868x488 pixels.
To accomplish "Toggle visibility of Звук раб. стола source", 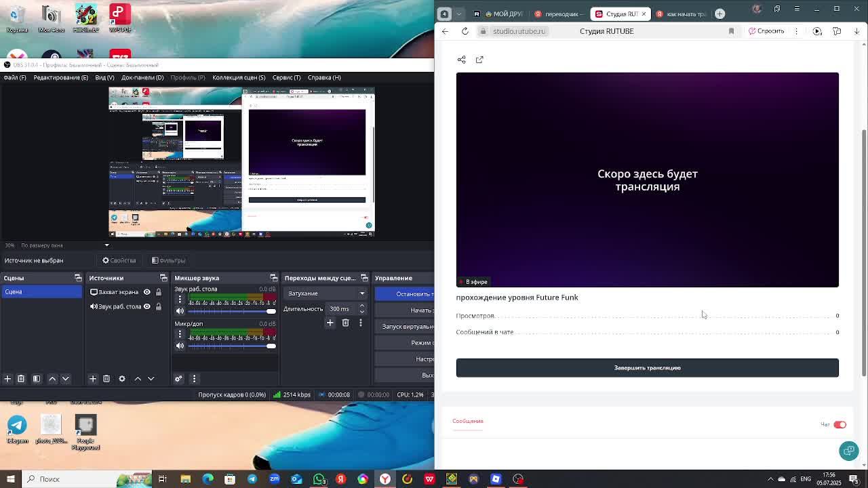I will [146, 306].
